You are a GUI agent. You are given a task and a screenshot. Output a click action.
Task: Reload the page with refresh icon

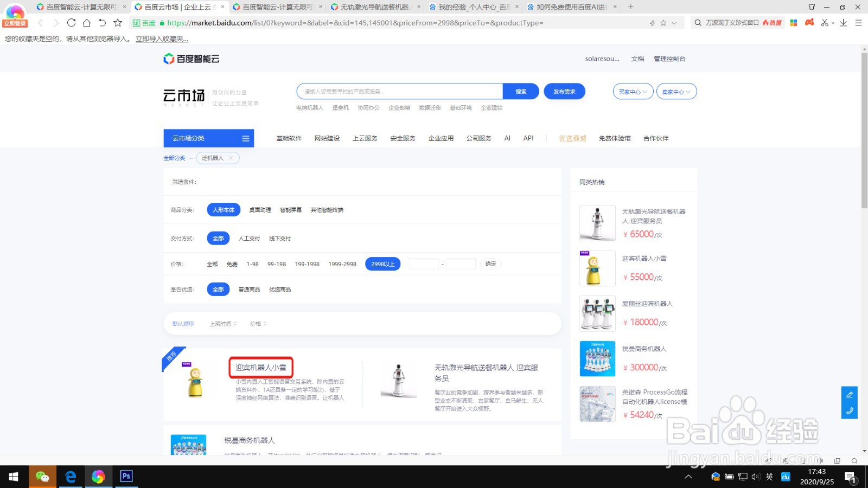[x=71, y=23]
